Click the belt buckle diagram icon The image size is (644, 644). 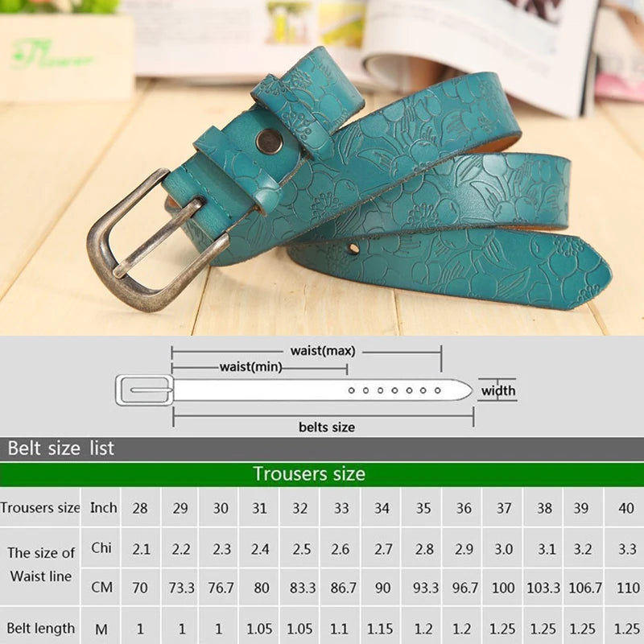tap(145, 390)
